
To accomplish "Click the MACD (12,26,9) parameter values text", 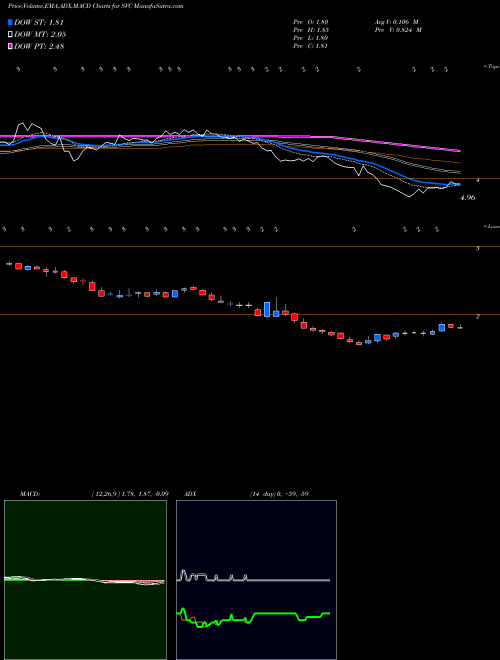I will tap(130, 494).
